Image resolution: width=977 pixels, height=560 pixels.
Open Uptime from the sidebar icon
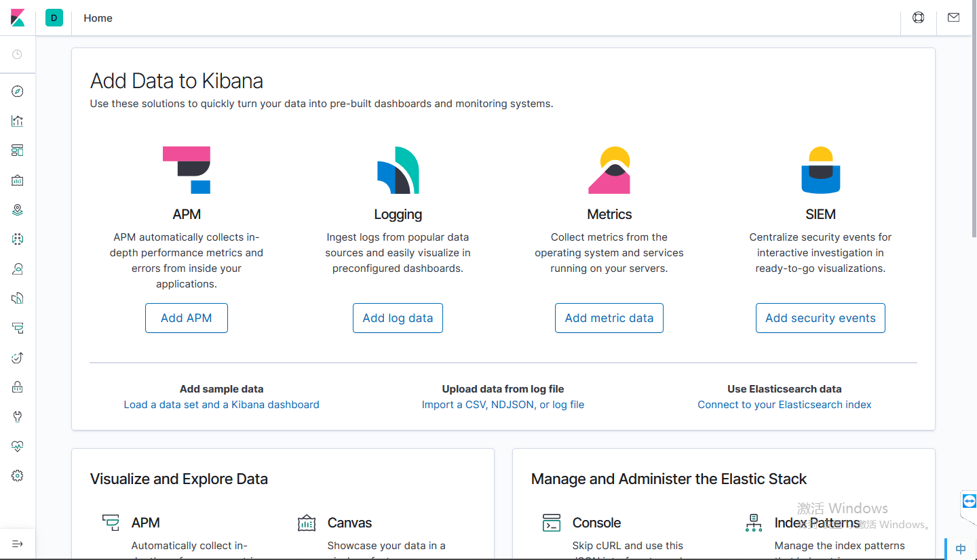(18, 357)
